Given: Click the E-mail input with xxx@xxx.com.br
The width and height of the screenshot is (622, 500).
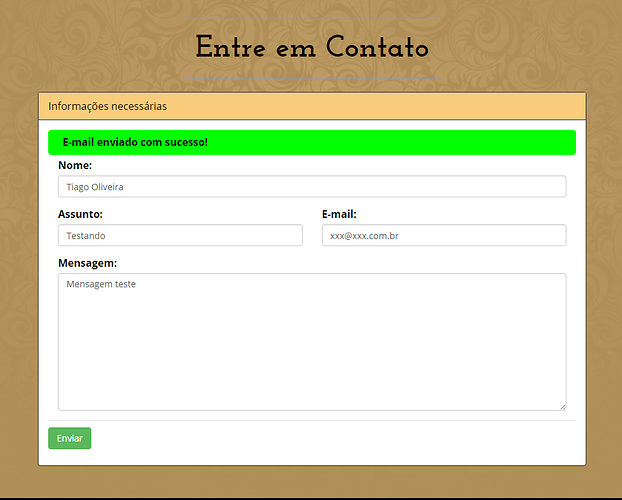Looking at the screenshot, I should pos(444,235).
